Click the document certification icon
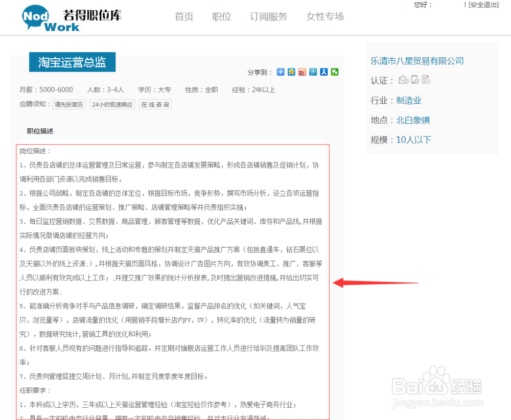This screenshot has height=420, width=511. 425,80
